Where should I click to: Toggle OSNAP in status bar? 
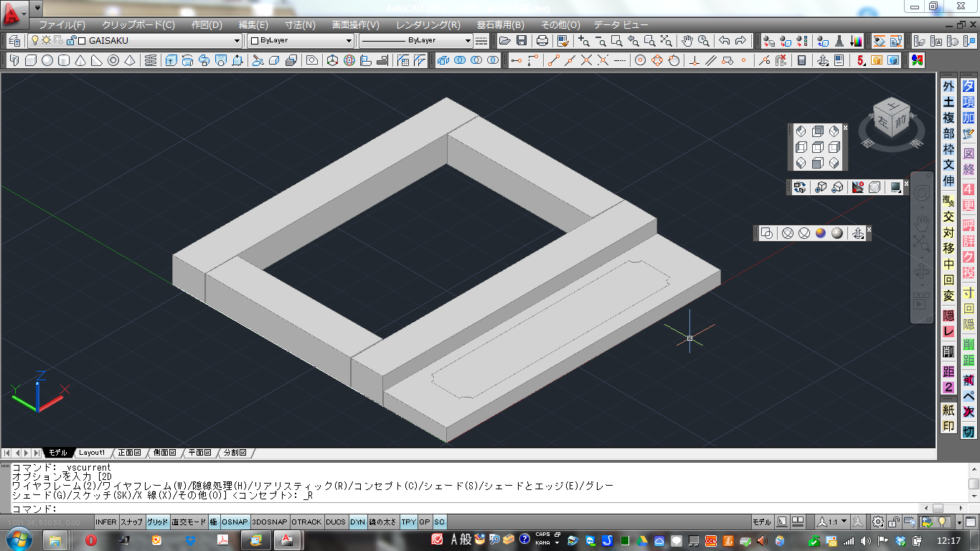coord(235,522)
